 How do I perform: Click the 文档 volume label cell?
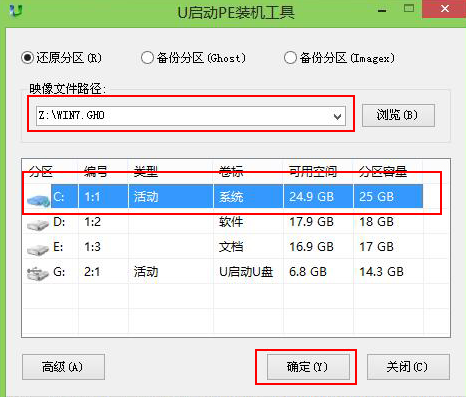tap(231, 247)
